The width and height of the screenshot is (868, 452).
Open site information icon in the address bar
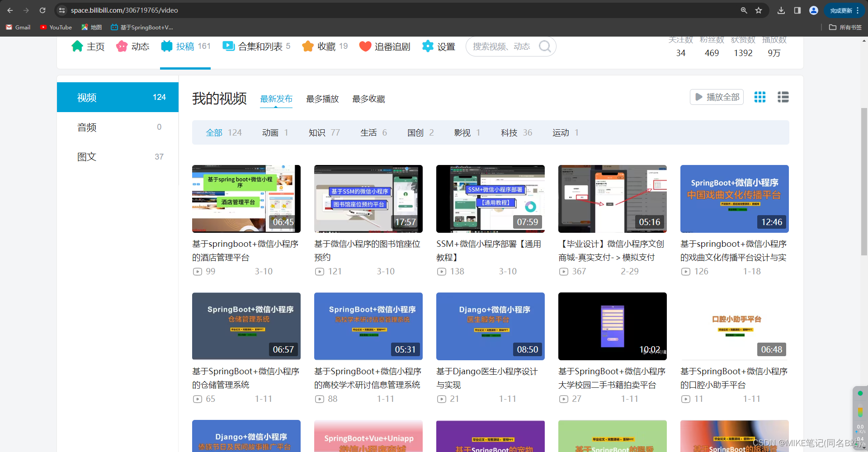[x=62, y=10]
